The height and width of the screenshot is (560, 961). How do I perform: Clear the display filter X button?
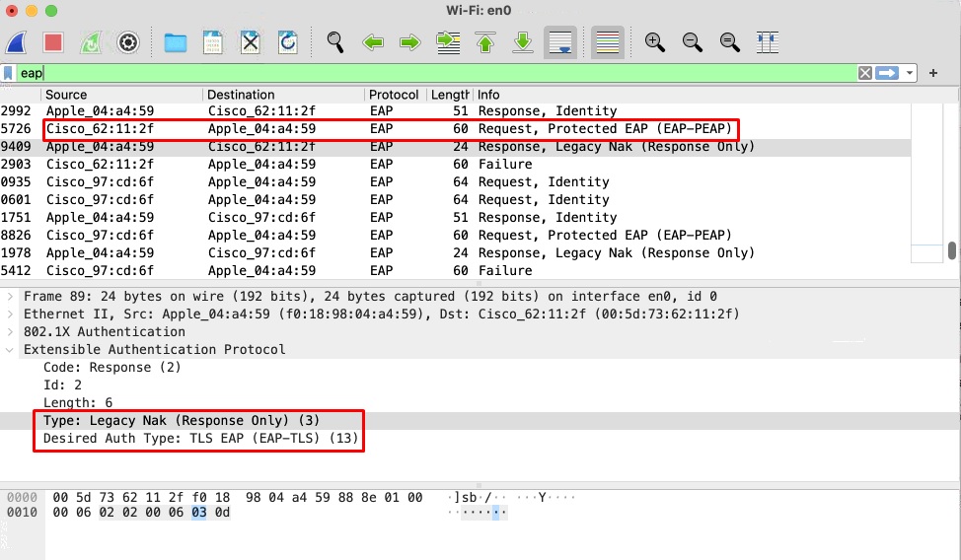coord(864,73)
